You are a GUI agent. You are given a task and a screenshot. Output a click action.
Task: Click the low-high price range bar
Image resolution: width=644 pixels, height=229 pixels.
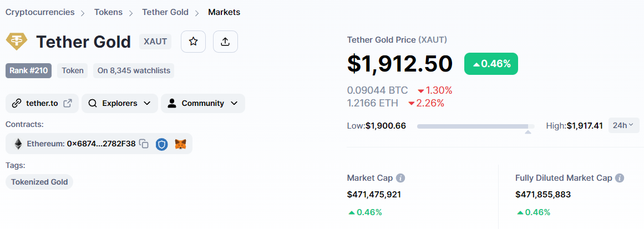point(475,126)
